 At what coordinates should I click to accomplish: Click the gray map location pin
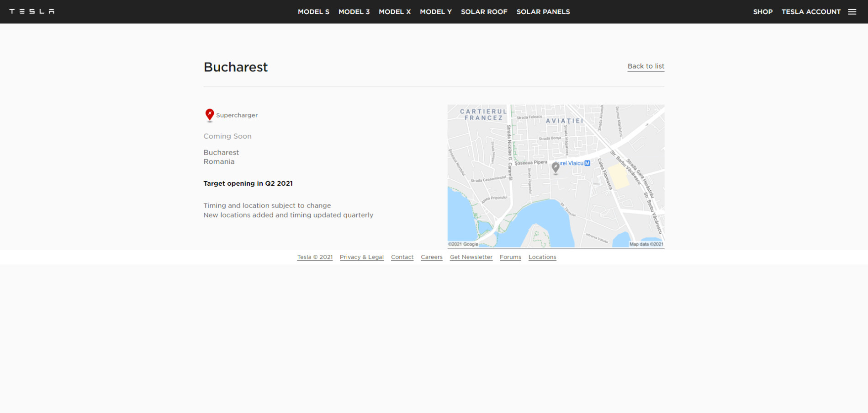tap(556, 168)
